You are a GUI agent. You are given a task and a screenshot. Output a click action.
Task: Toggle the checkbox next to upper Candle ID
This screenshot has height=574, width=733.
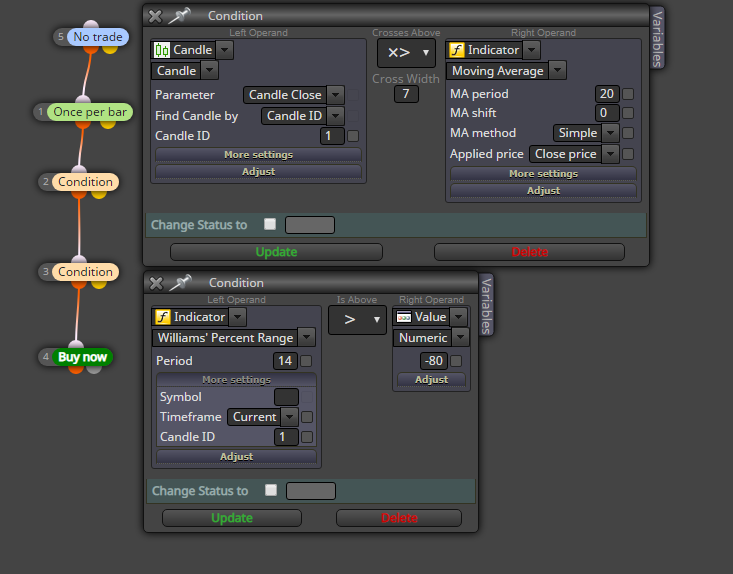[x=353, y=136]
